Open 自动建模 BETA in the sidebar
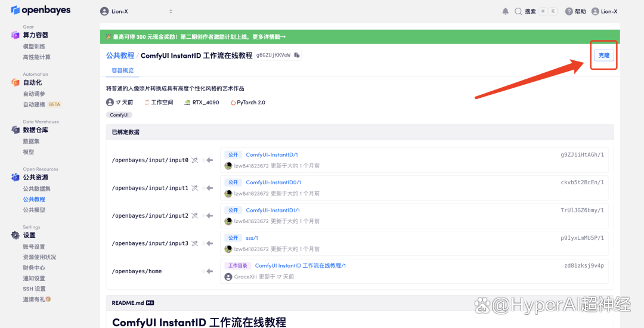The image size is (644, 328). 42,104
